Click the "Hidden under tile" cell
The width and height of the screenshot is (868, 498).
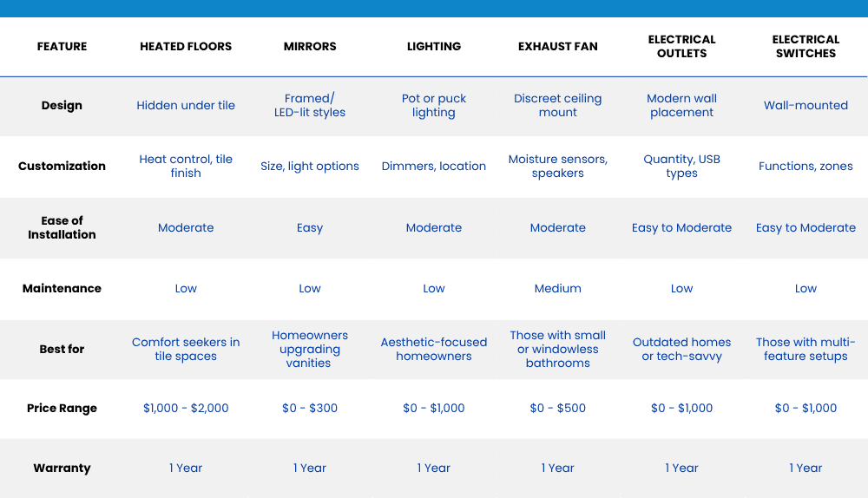pos(186,106)
